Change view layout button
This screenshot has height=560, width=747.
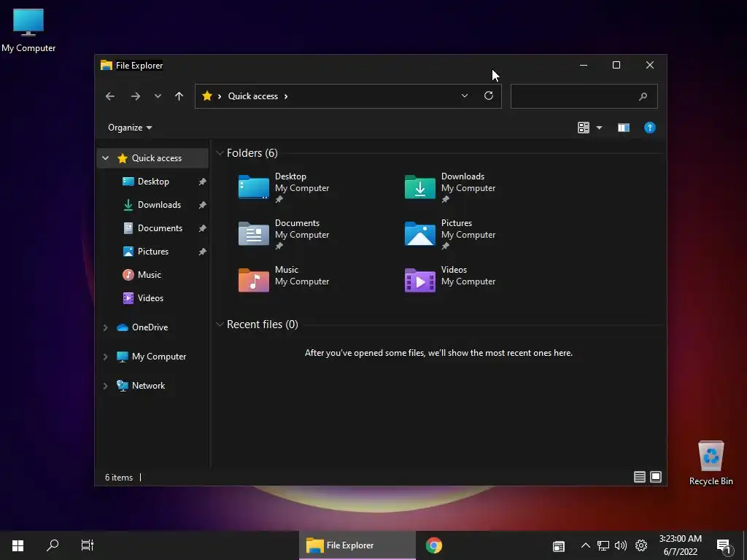click(x=584, y=128)
